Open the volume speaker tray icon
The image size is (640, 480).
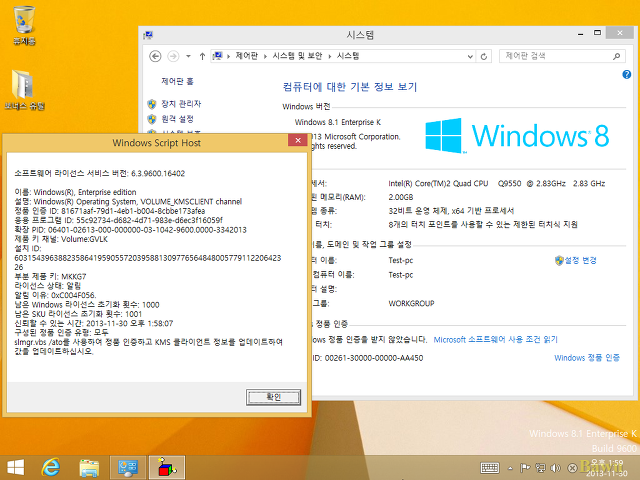[556, 468]
